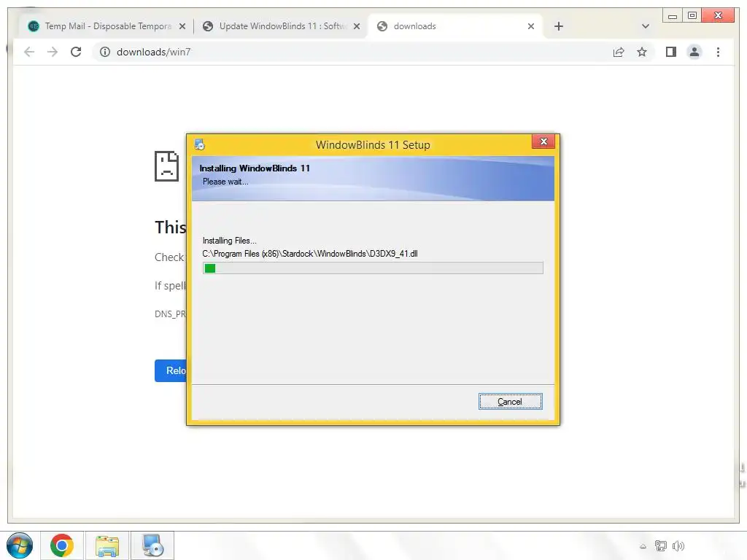Screen dimensions: 747x560
Task: Expand the Chrome tab search dropdown
Action: click(646, 26)
